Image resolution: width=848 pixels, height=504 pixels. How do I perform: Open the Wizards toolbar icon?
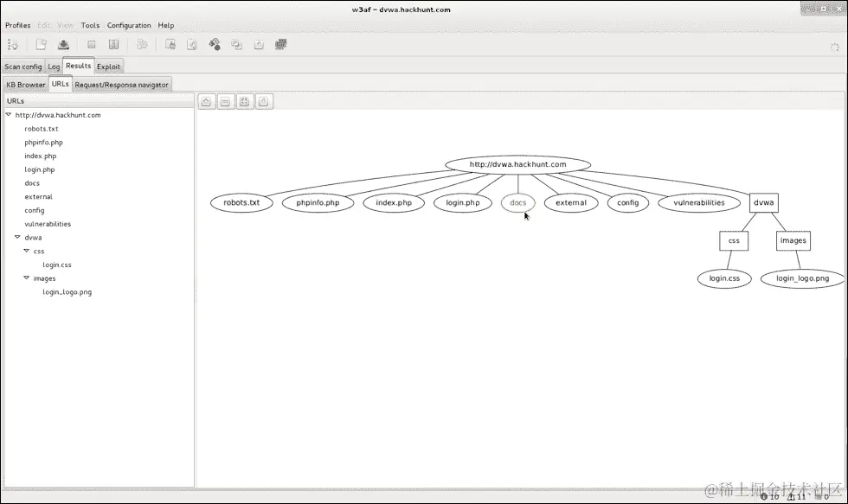click(x=13, y=45)
